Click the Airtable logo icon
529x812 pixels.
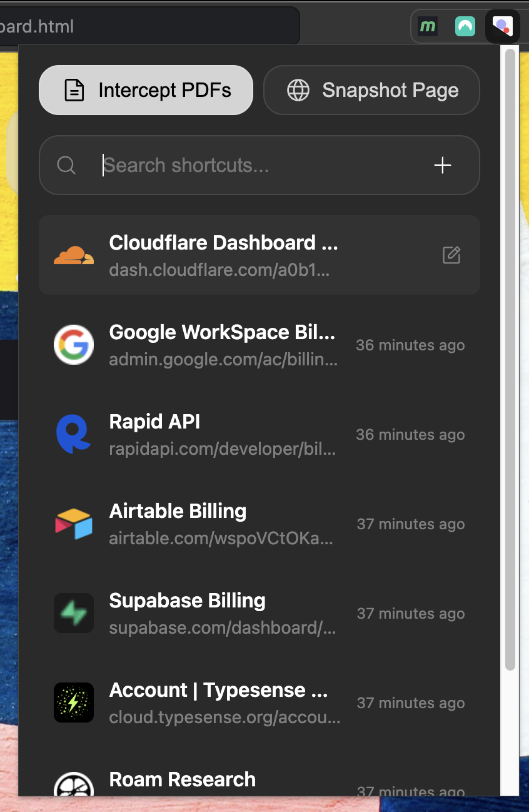pos(74,524)
